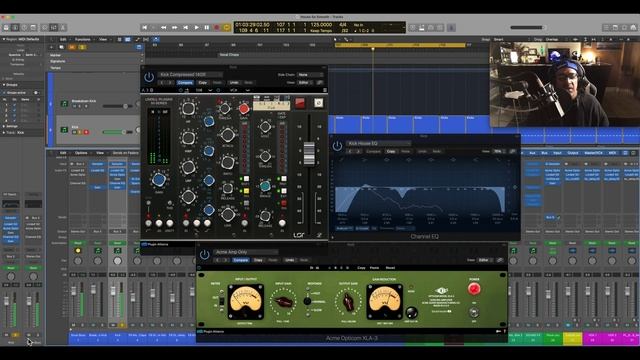
Task: Adjust the master volume slider in control bar
Action: pos(528,27)
